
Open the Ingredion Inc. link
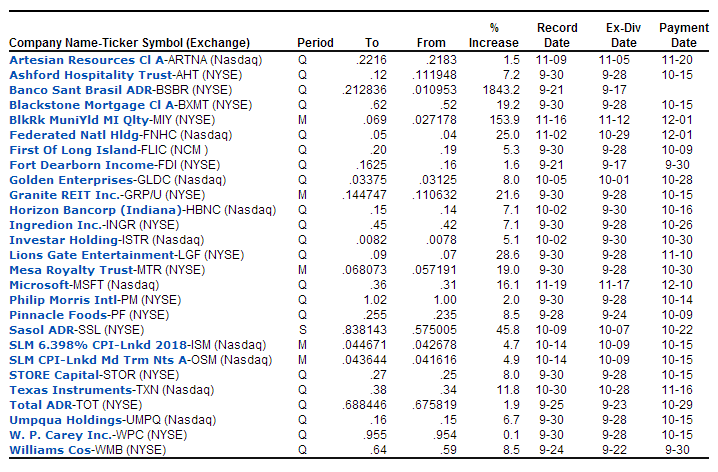(x=56, y=225)
